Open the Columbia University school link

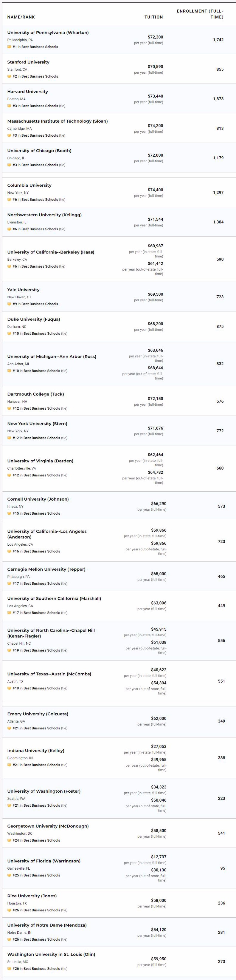tap(29, 186)
